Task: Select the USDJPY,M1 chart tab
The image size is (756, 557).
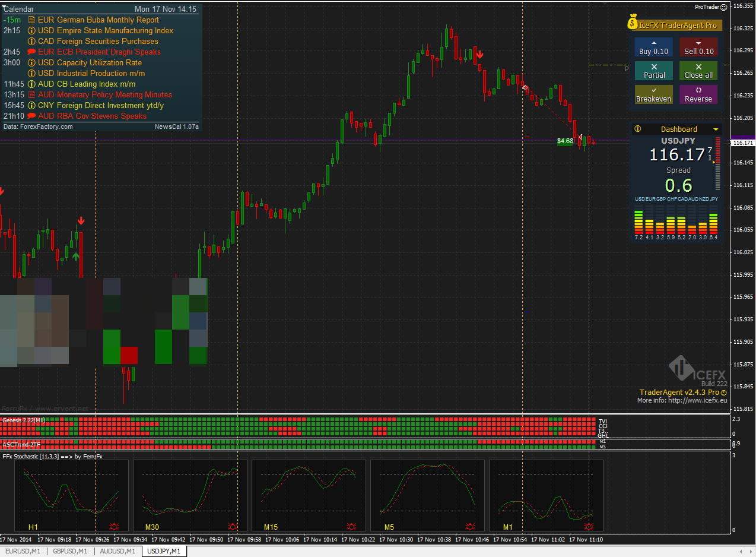Action: coord(164,551)
